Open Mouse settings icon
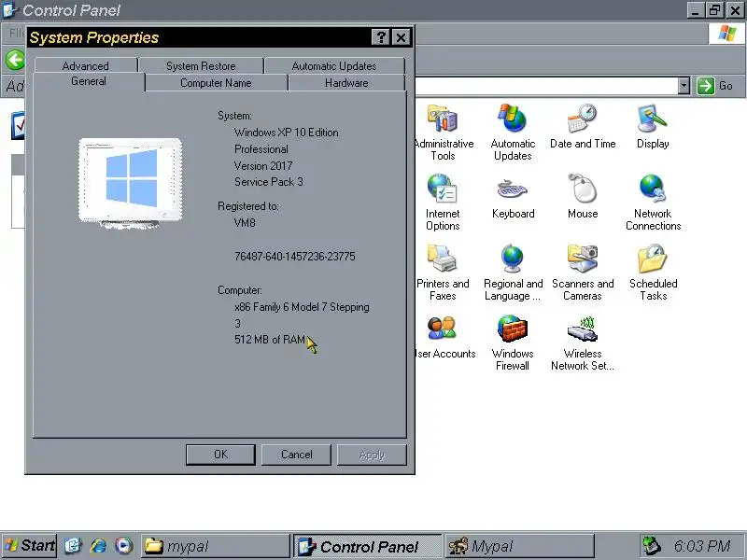 pos(583,197)
